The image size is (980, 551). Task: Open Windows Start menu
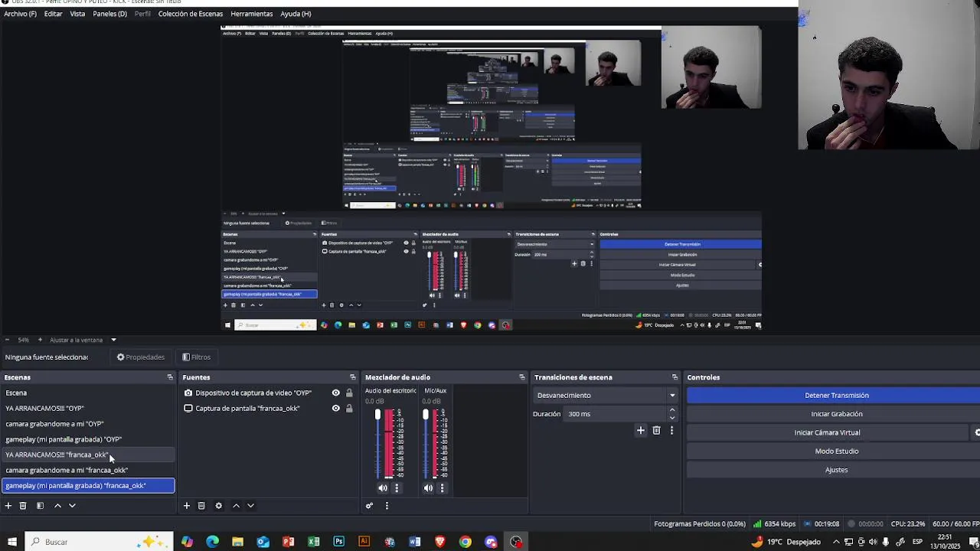(x=11, y=542)
